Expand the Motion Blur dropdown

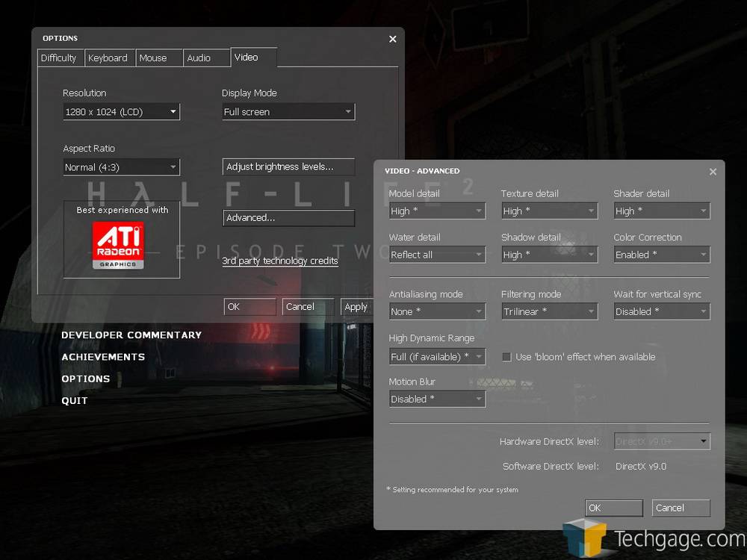tap(437, 399)
